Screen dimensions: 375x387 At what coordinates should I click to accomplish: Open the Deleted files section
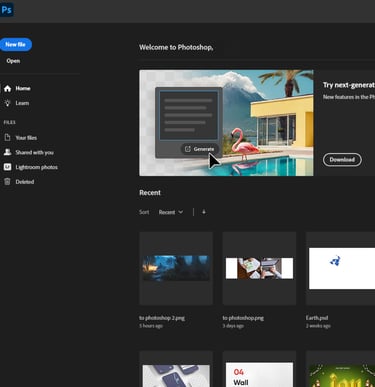pyautogui.click(x=25, y=182)
